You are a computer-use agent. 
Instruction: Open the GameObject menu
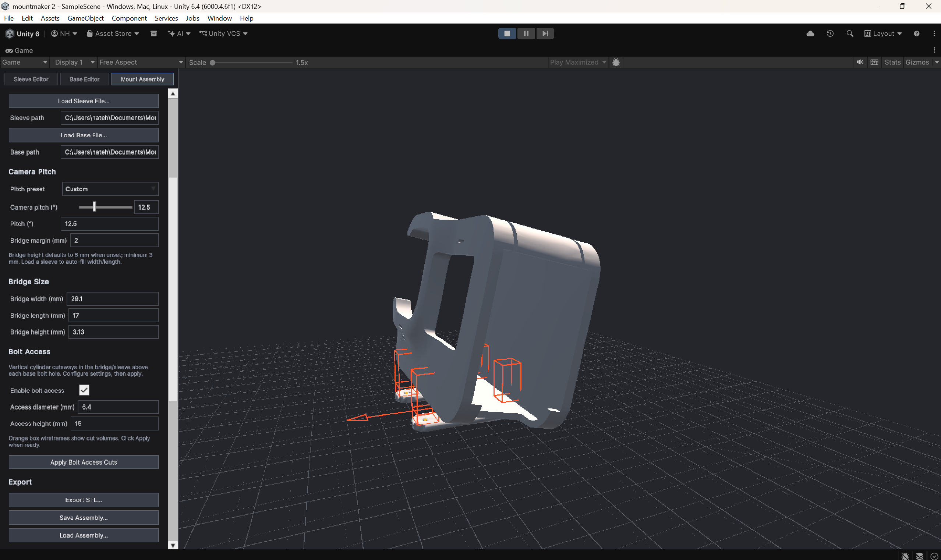[x=85, y=18]
